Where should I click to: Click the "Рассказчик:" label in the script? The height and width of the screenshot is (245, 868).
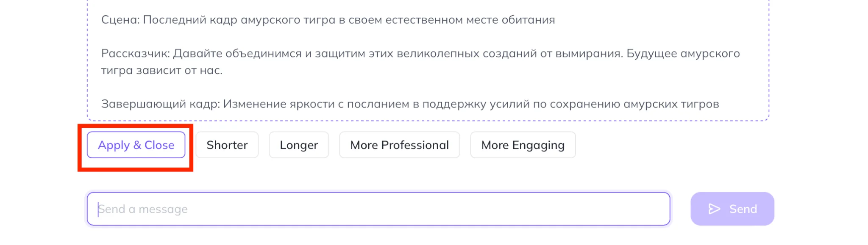pos(135,54)
